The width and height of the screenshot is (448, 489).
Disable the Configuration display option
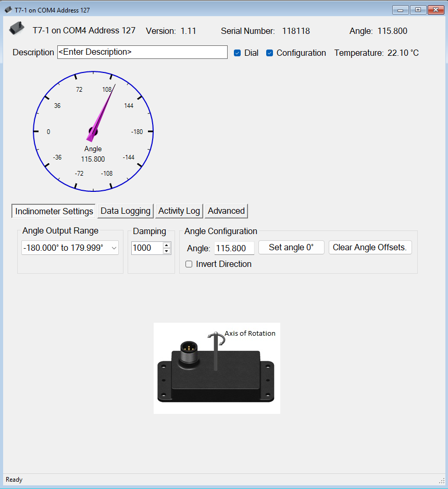pyautogui.click(x=269, y=53)
